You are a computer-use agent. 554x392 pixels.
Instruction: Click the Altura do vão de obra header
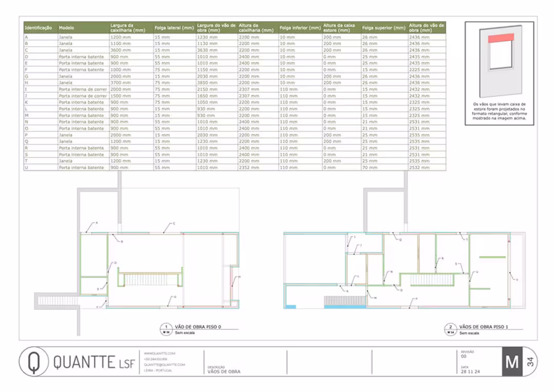427,27
